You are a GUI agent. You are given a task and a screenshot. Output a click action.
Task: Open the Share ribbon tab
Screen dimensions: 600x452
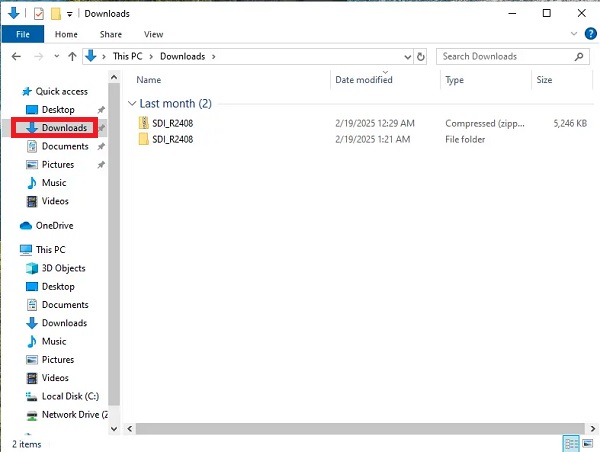(111, 34)
